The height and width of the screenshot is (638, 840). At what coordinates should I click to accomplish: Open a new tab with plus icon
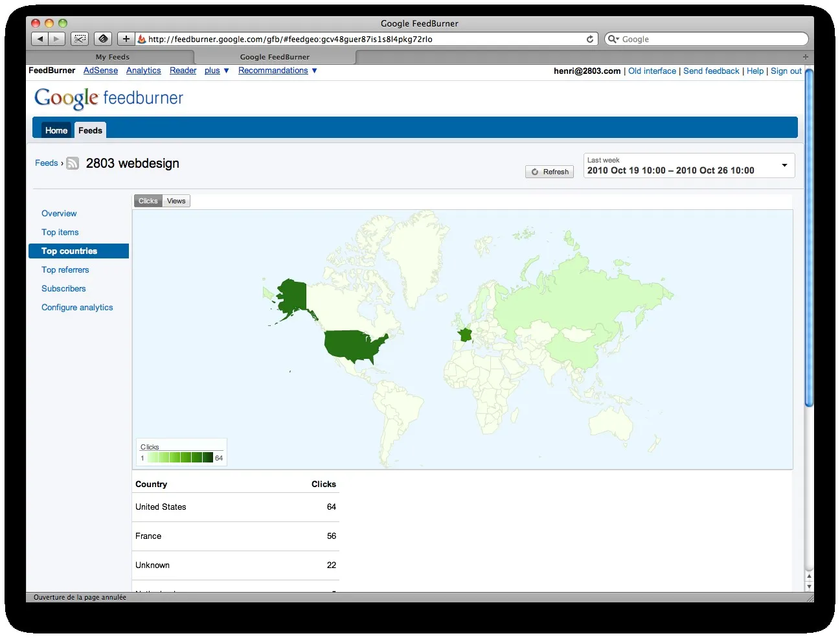(806, 57)
